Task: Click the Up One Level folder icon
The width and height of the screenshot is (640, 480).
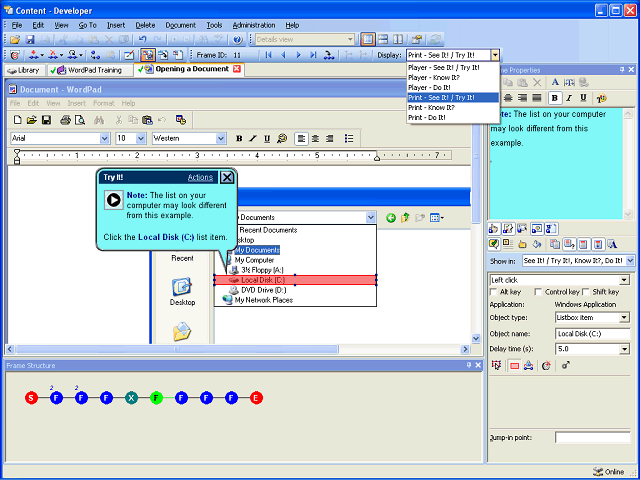Action: pos(405,218)
